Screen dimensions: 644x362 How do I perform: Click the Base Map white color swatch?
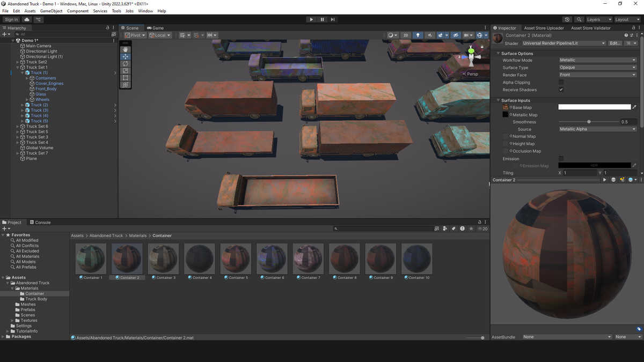click(595, 107)
